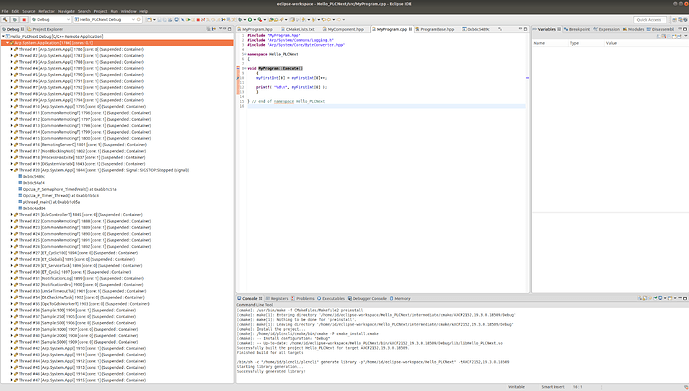
Task: Switch to Debug perspective icon at top right
Action: pyautogui.click(x=685, y=20)
